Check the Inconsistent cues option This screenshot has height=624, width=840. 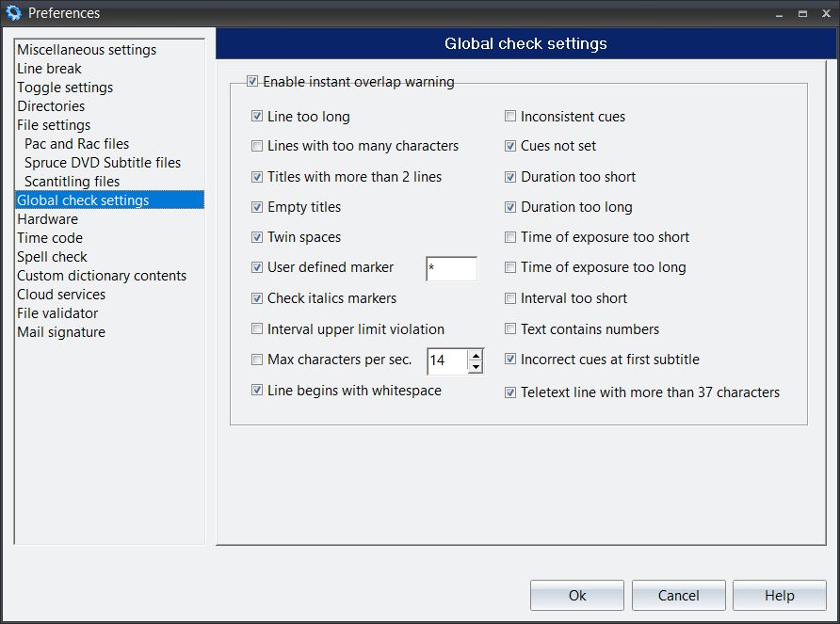(x=510, y=116)
